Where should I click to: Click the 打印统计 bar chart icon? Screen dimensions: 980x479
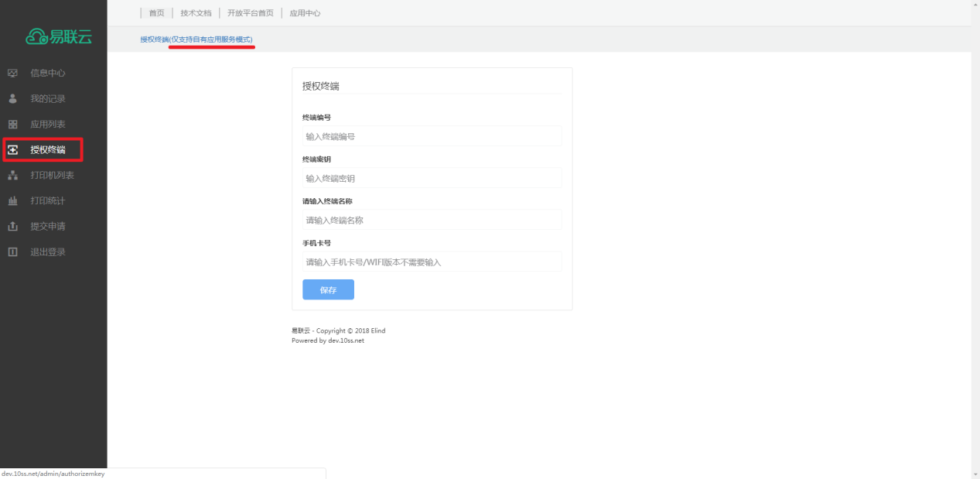12,201
